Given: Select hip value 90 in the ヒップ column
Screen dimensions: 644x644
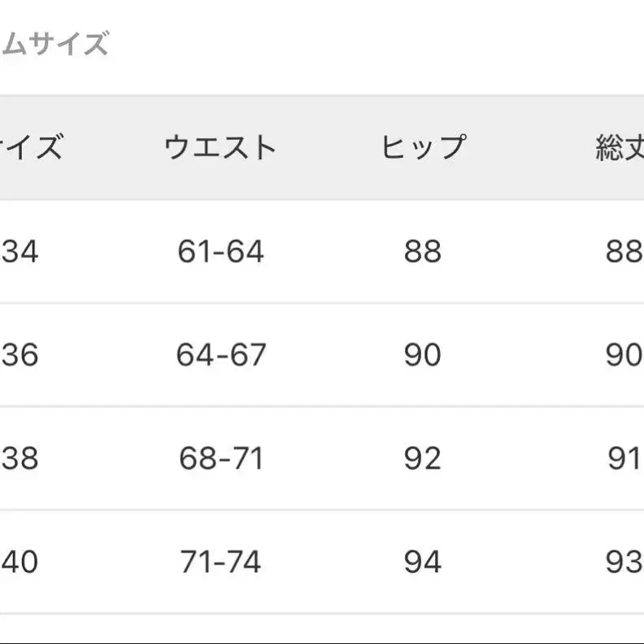Looking at the screenshot, I should click(x=422, y=355).
